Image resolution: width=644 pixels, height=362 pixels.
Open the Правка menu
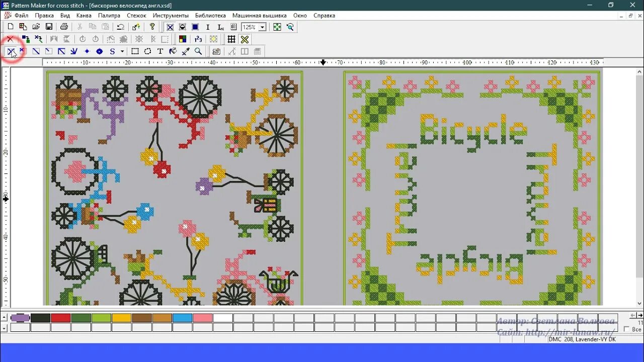(x=44, y=16)
